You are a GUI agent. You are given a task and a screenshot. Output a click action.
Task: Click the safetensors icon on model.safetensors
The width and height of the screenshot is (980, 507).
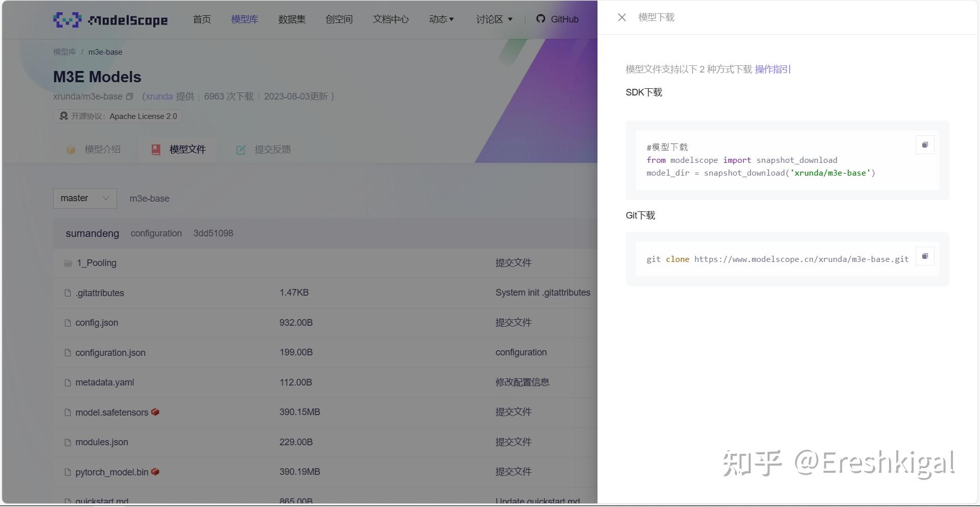(156, 412)
